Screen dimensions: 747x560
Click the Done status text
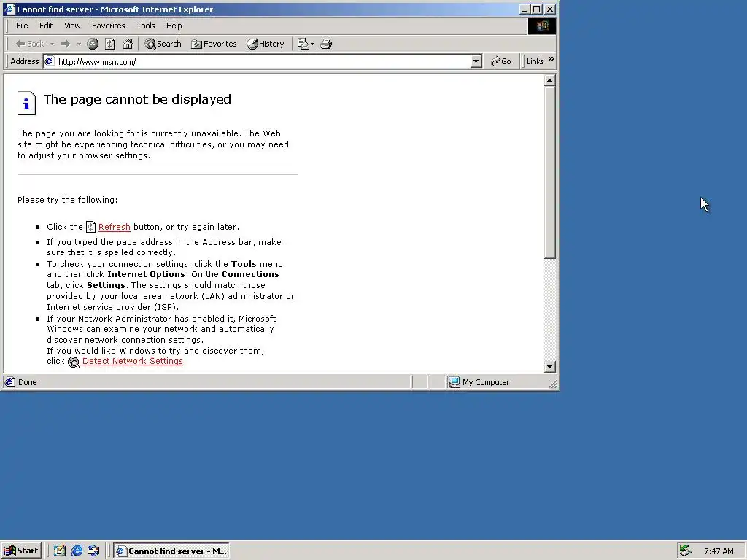pos(27,382)
